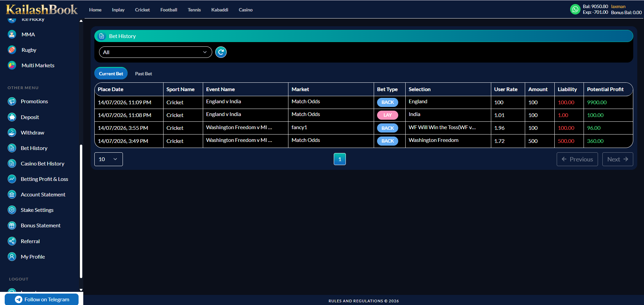
Task: Click the Telegram paper plane icon
Action: 19,299
